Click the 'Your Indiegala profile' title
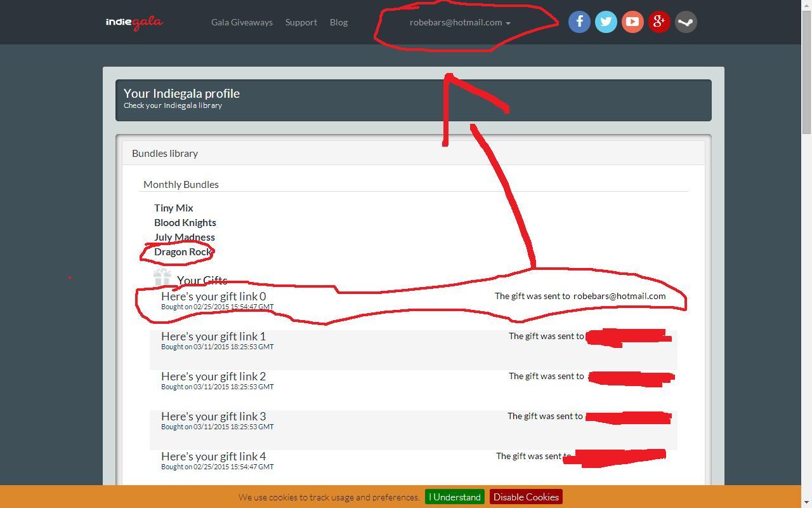This screenshot has width=812, height=508. click(x=181, y=93)
